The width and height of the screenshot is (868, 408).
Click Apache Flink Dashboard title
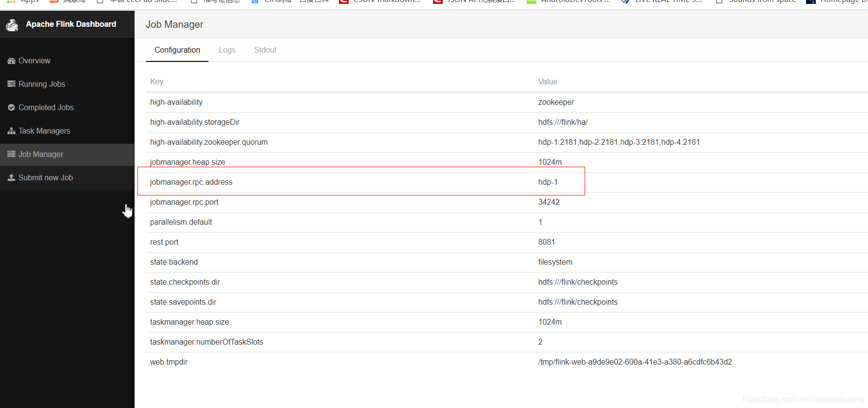tap(71, 24)
